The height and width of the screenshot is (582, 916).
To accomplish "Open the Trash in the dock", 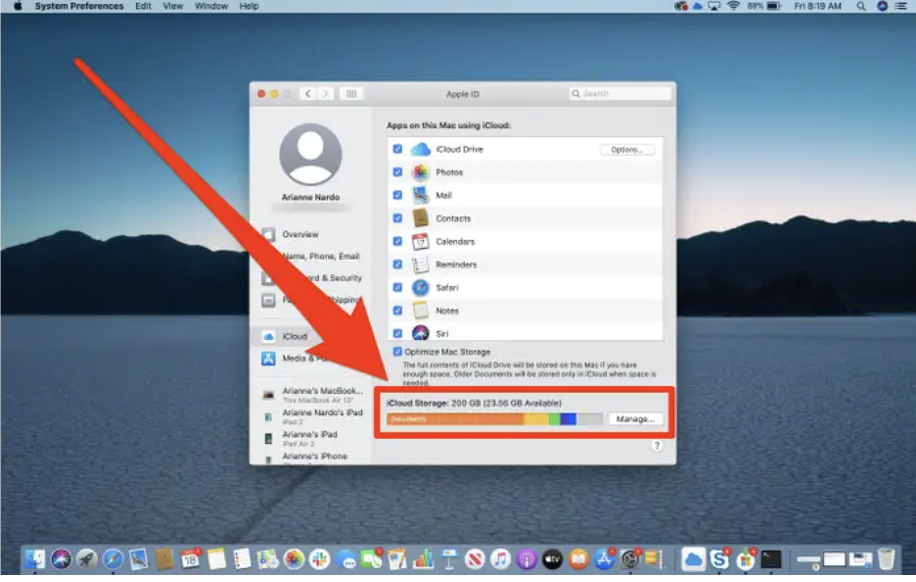I will (886, 559).
